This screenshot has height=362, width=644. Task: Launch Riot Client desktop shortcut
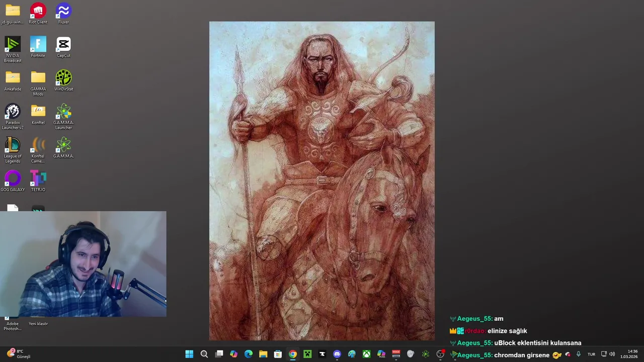(x=38, y=14)
